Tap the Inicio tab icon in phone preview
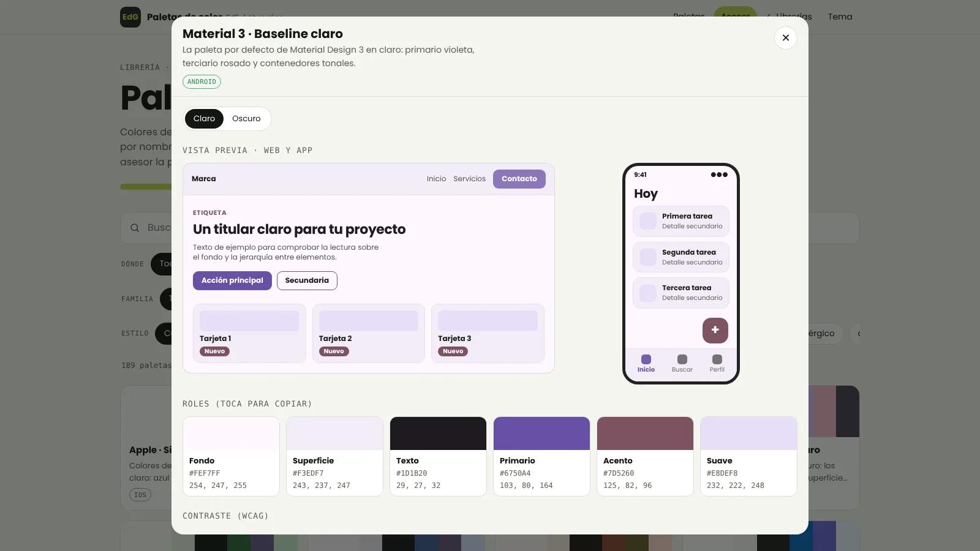The height and width of the screenshot is (551, 980). [x=646, y=359]
